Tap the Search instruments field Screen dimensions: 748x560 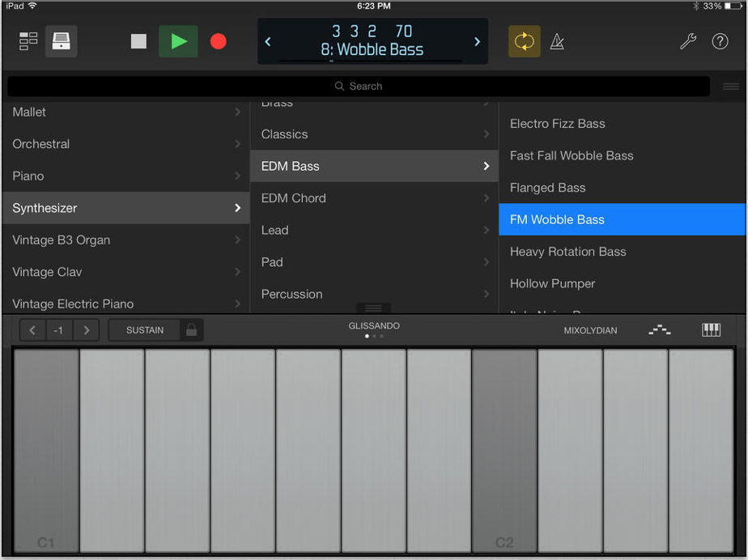click(358, 86)
